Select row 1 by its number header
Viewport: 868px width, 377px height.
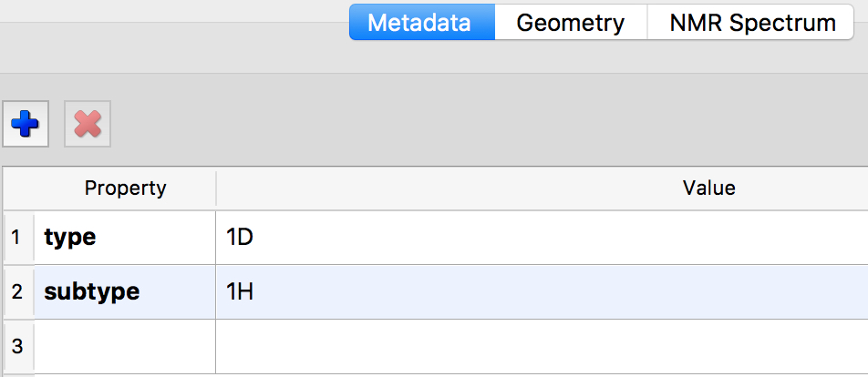(x=16, y=238)
